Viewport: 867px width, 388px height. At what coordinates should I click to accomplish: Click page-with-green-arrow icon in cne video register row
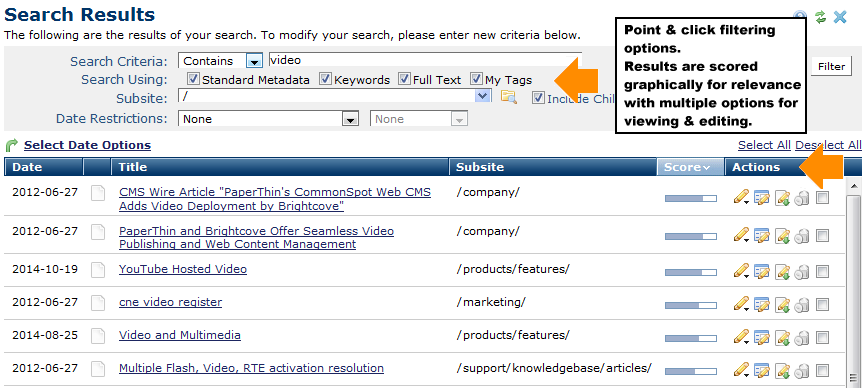(x=782, y=305)
